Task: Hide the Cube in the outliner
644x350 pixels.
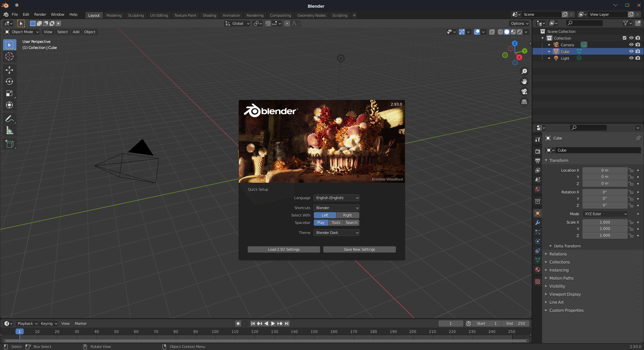Action: click(631, 51)
